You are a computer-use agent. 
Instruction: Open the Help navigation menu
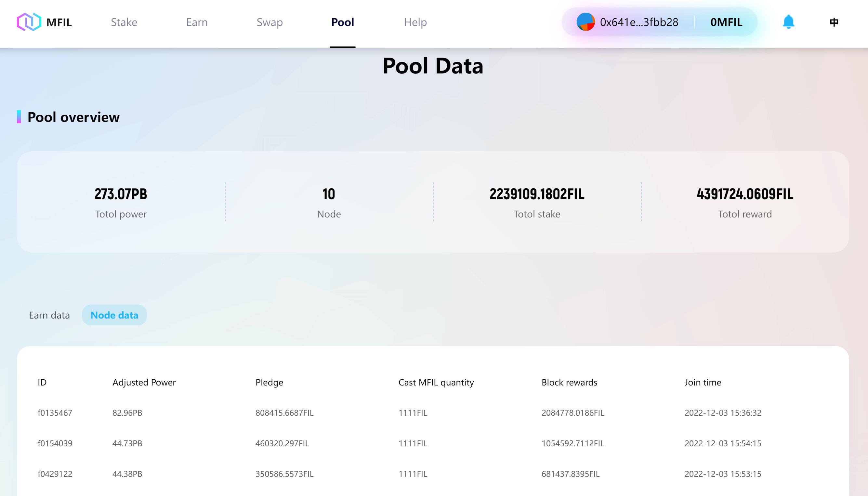(415, 22)
